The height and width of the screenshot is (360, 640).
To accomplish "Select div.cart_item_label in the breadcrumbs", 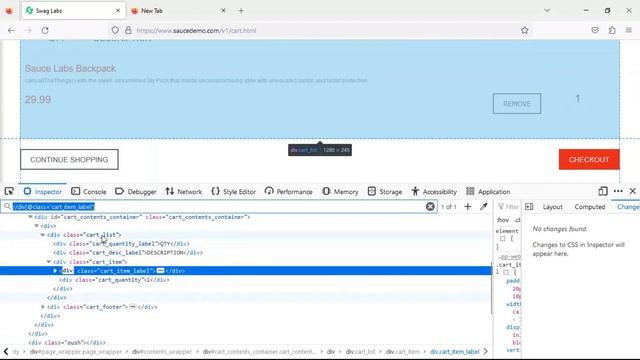I will pyautogui.click(x=454, y=351).
